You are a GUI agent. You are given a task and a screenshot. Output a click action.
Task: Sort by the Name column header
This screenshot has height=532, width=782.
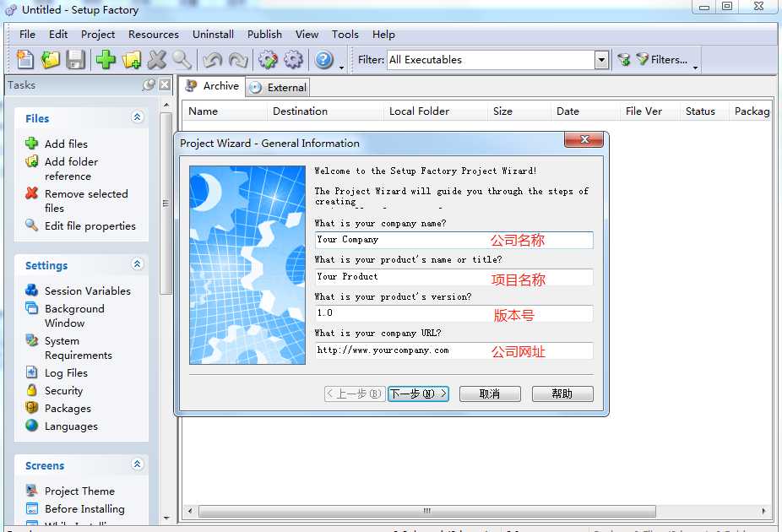pos(225,111)
